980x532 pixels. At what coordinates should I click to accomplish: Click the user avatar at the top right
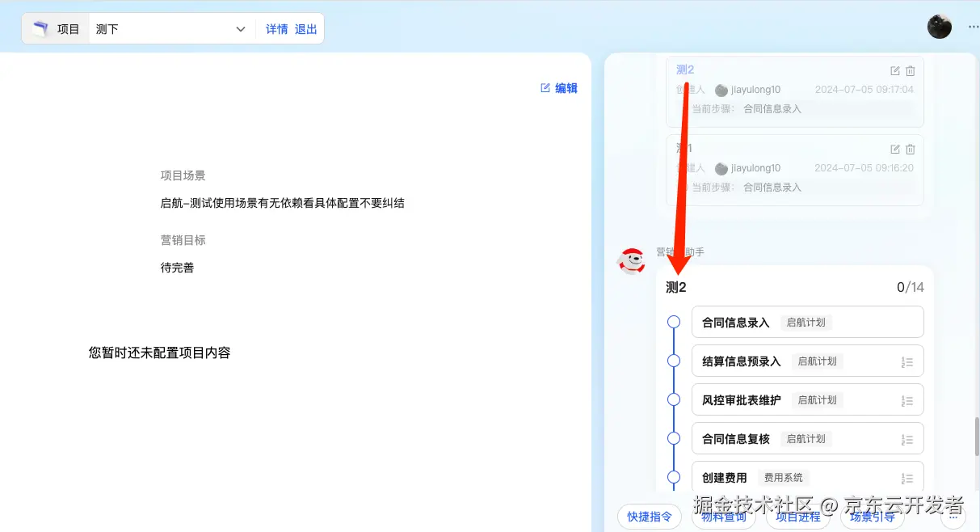pyautogui.click(x=939, y=26)
